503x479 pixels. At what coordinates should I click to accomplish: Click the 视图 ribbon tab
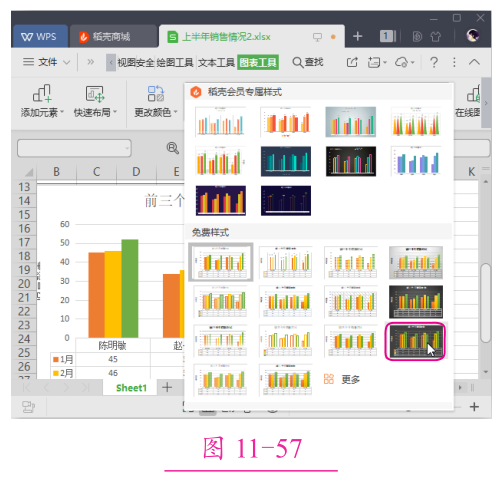126,62
